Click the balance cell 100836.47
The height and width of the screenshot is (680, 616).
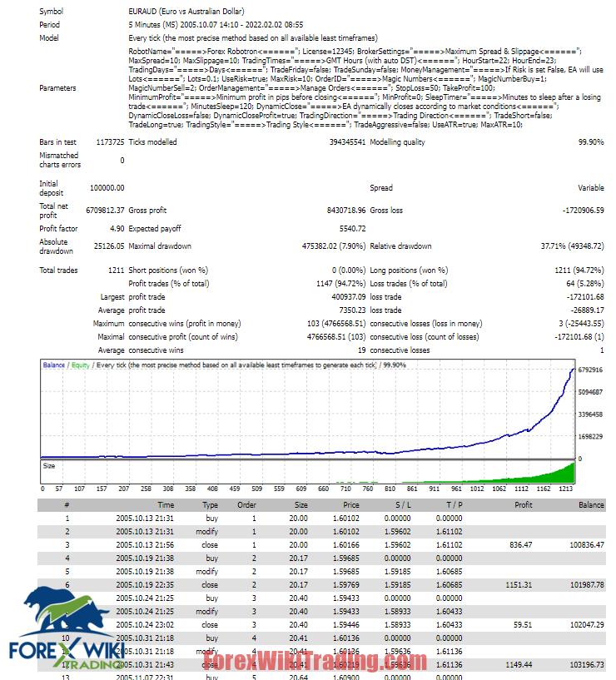tap(587, 545)
